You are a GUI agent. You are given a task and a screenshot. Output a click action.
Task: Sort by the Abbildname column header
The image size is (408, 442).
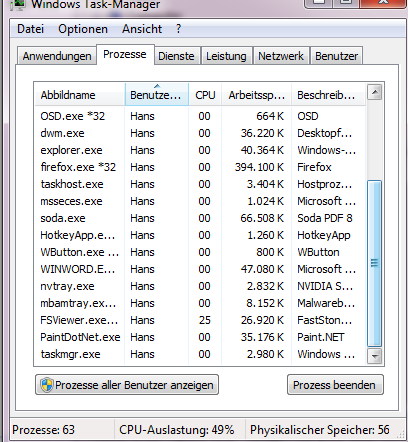tap(80, 95)
